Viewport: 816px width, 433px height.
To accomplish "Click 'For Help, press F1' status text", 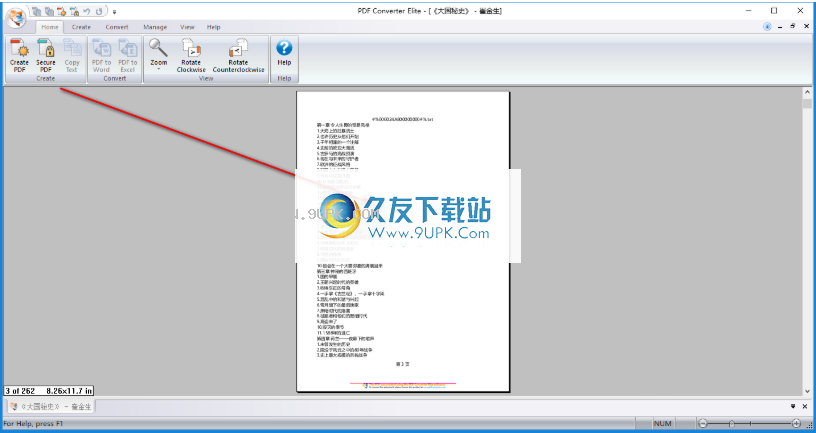I will click(33, 424).
